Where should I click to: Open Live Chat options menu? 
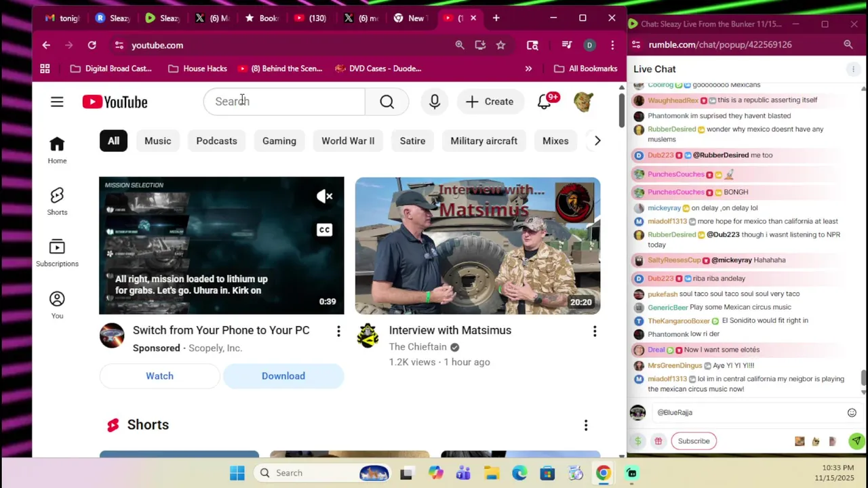pyautogui.click(x=853, y=69)
